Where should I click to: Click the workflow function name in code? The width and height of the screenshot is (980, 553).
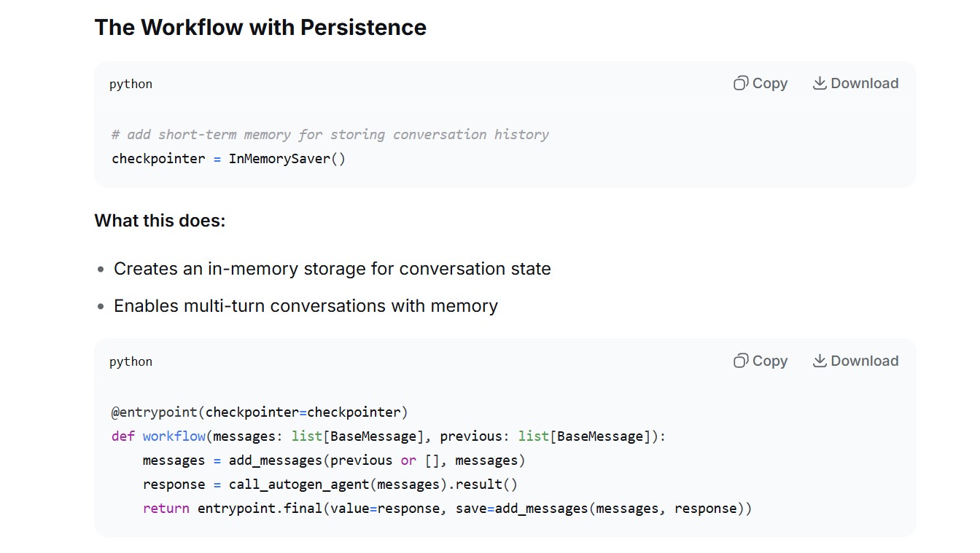(x=174, y=436)
